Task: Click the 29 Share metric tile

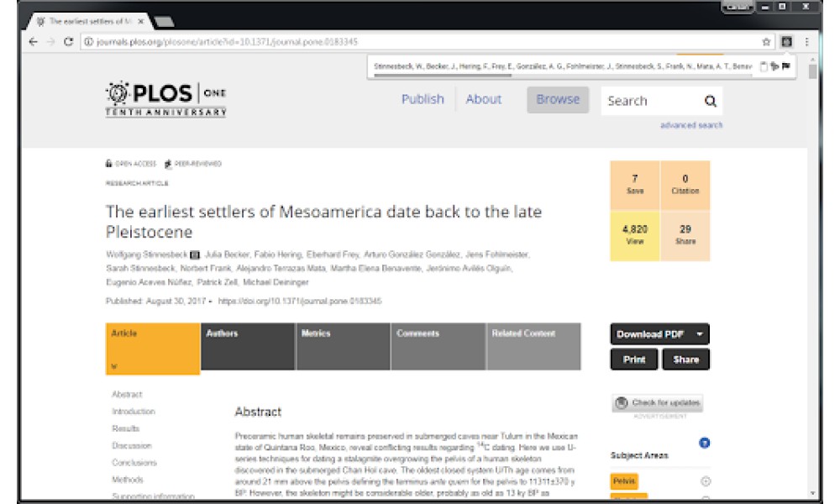Action: (x=685, y=236)
